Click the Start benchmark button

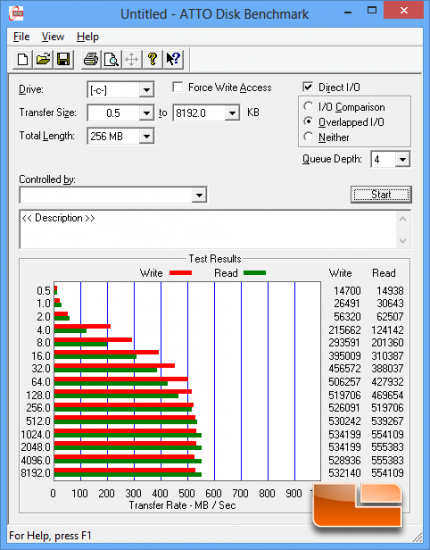point(381,194)
